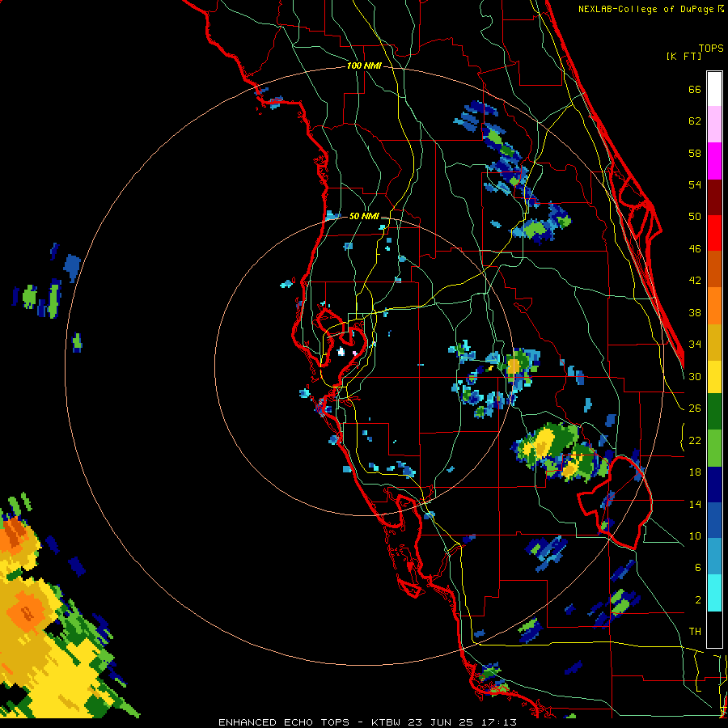Click the legend value 26

(695, 408)
